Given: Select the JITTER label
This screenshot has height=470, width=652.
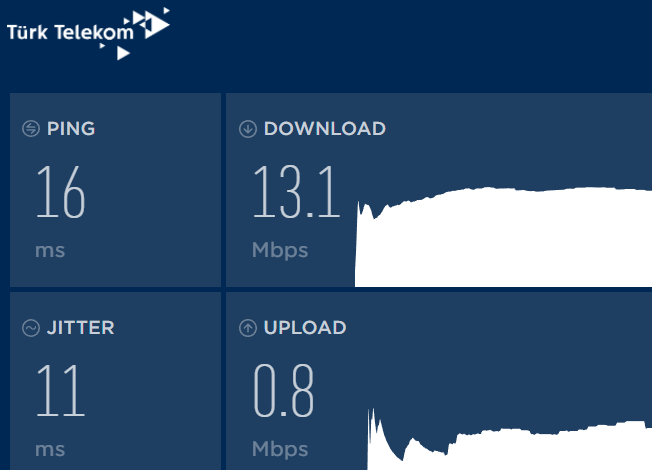Looking at the screenshot, I should 81,328.
